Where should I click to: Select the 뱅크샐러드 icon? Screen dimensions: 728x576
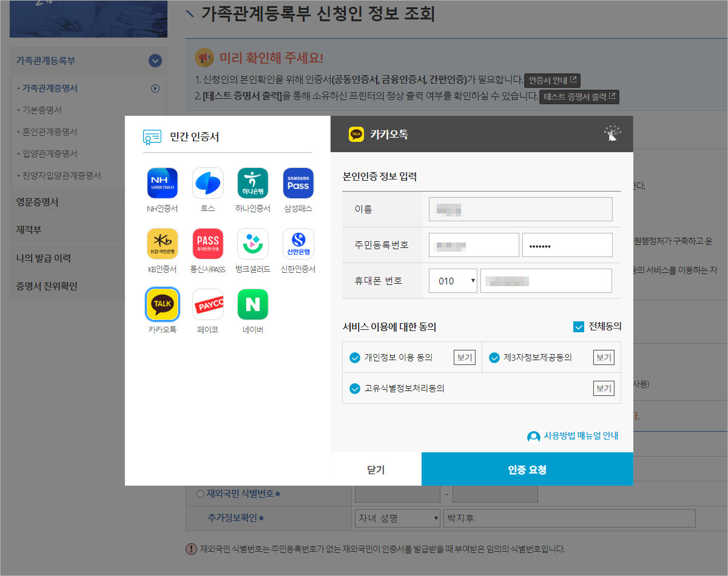tap(253, 244)
